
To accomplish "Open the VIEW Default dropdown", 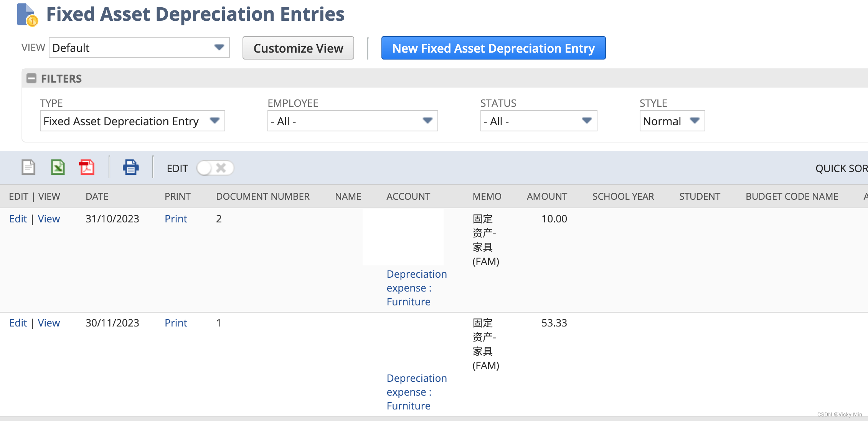I will (x=139, y=48).
